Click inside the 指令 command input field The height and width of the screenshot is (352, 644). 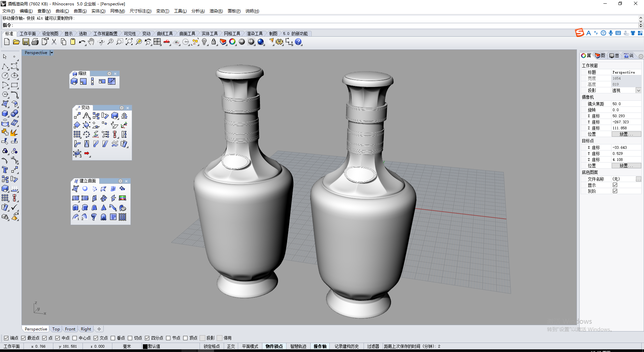point(101,25)
